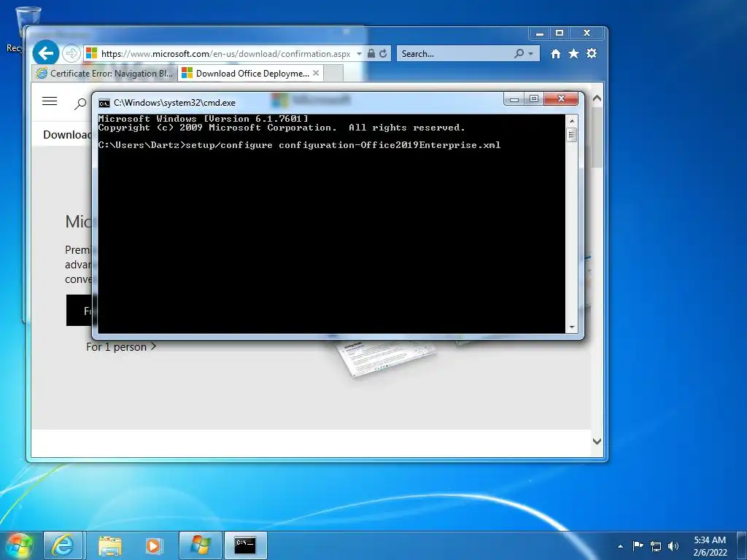Open a new blank IE tab
747x560 pixels.
pyautogui.click(x=333, y=74)
